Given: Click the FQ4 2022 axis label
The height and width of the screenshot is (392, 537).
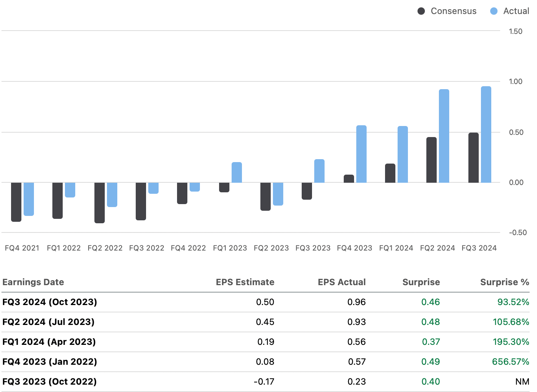Looking at the screenshot, I should (188, 248).
